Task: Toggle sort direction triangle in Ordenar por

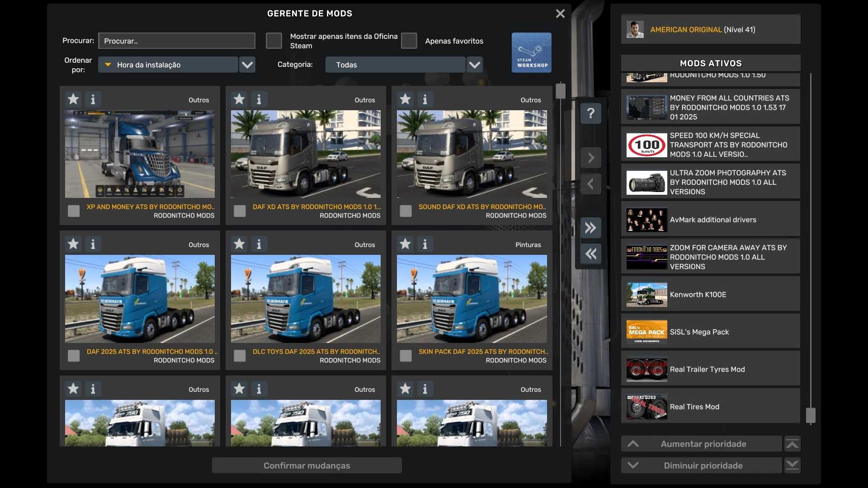Action: [108, 65]
